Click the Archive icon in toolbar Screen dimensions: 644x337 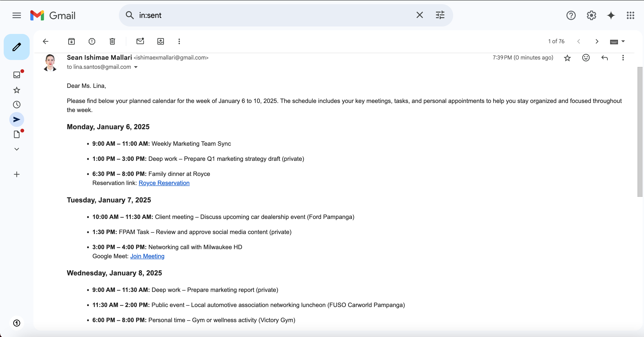[x=72, y=41]
